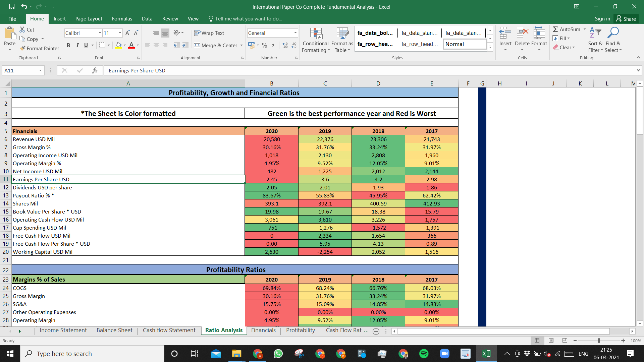
Task: Toggle Bold formatting
Action: click(x=68, y=45)
